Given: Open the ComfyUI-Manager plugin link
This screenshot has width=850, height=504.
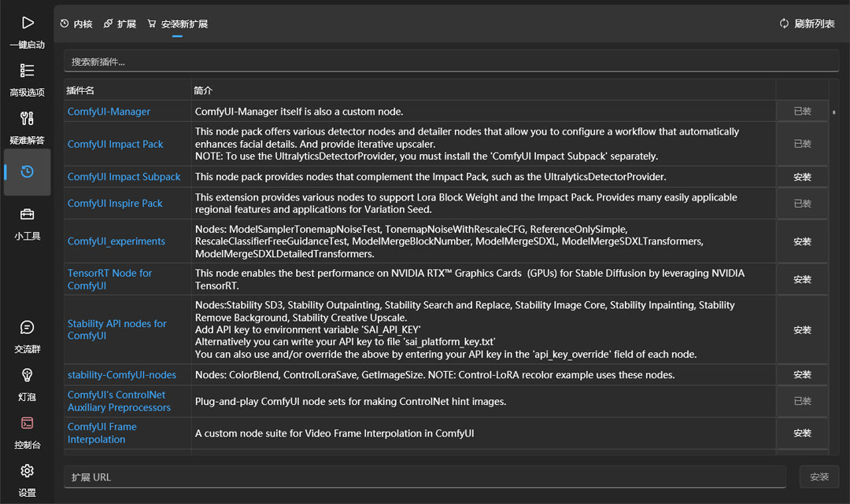Looking at the screenshot, I should [x=109, y=112].
